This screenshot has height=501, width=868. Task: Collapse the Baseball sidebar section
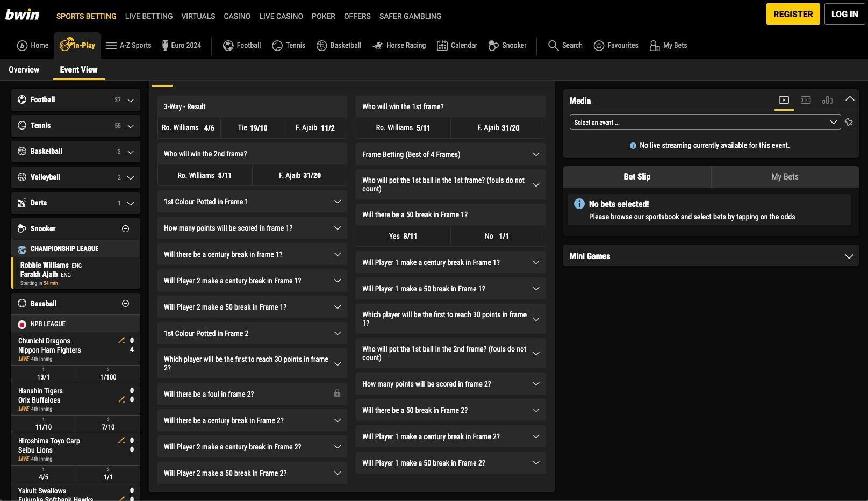[x=125, y=304]
